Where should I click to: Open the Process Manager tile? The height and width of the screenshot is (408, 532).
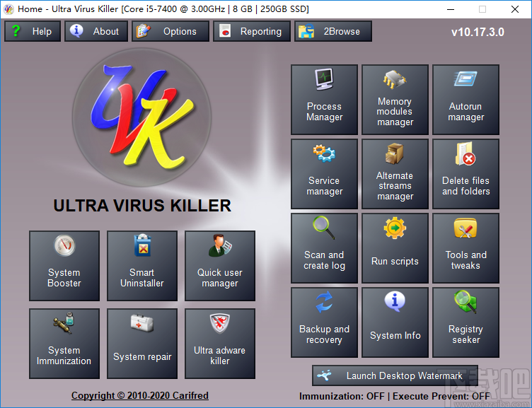(324, 100)
